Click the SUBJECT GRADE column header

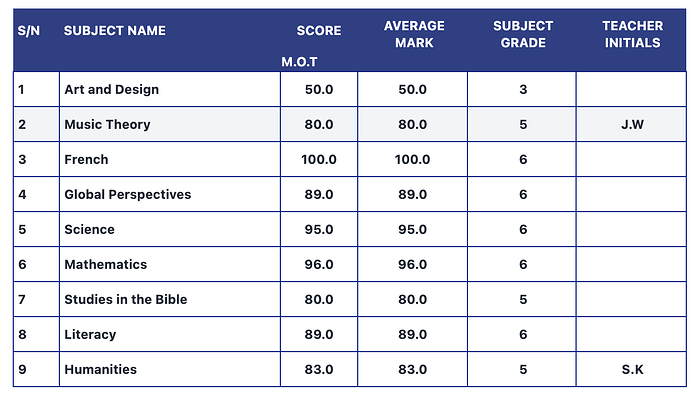[x=523, y=34]
